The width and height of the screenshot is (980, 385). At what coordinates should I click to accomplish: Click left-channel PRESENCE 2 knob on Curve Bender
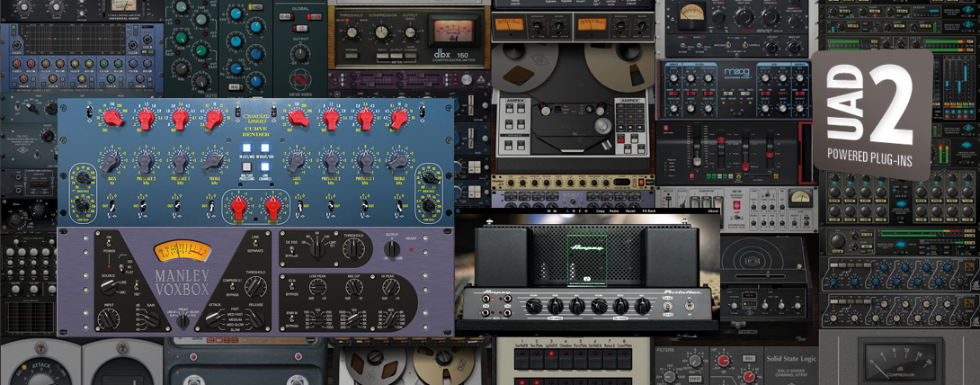pos(146,161)
